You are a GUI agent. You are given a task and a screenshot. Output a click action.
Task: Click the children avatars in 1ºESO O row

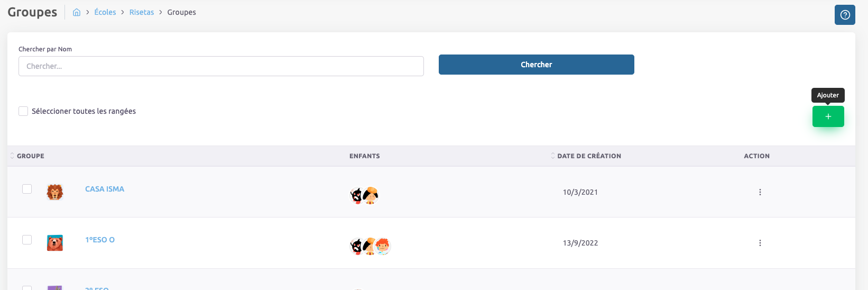point(370,246)
